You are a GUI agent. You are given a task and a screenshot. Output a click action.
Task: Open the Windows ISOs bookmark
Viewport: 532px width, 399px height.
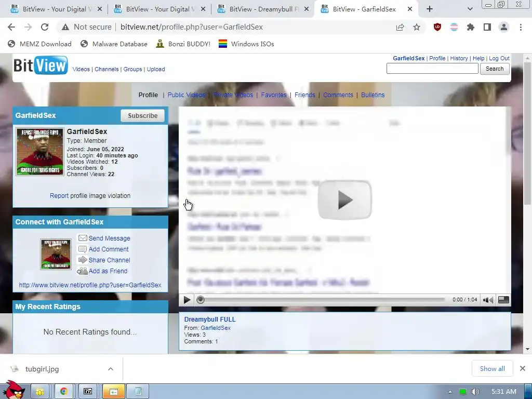point(246,44)
